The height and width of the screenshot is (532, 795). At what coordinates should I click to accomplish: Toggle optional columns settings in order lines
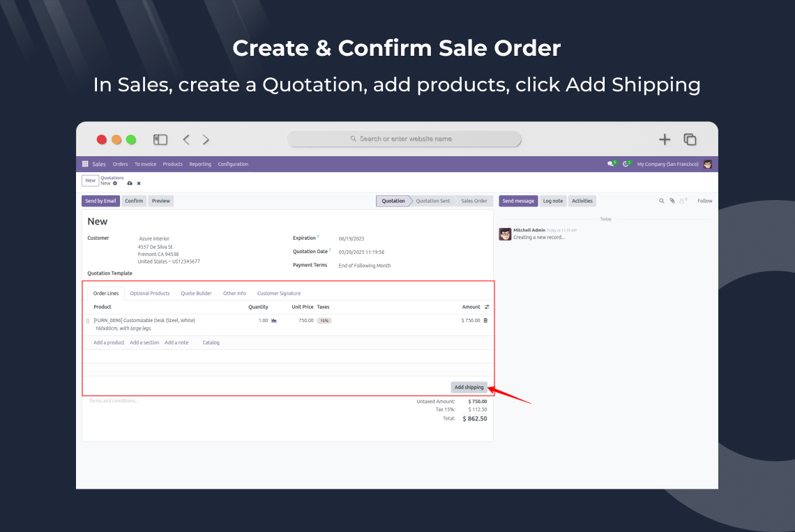[x=487, y=307]
